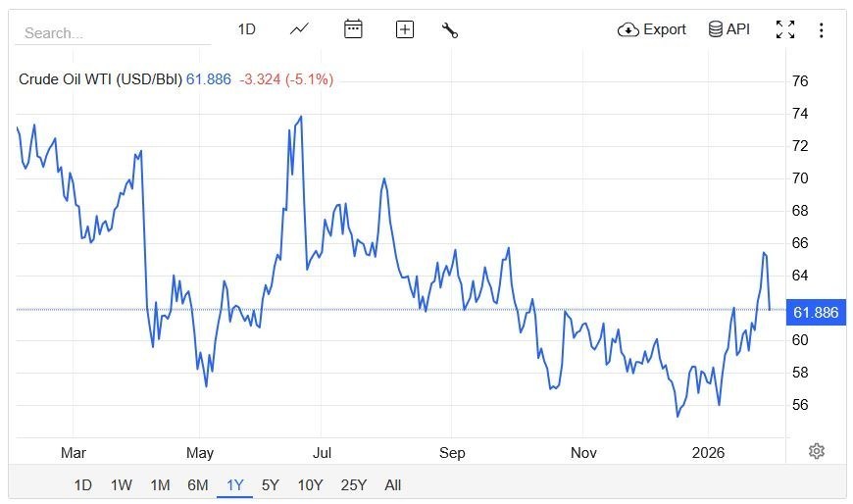Click the cloud Export icon

[628, 29]
